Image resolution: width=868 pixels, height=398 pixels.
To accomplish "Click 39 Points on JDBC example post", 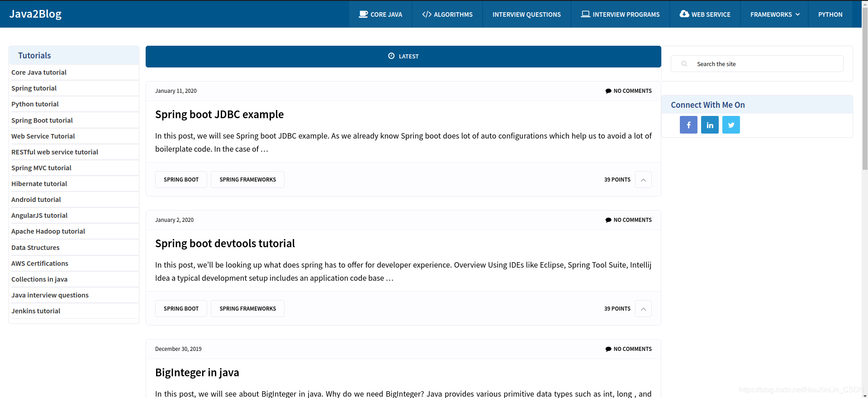I will coord(617,180).
